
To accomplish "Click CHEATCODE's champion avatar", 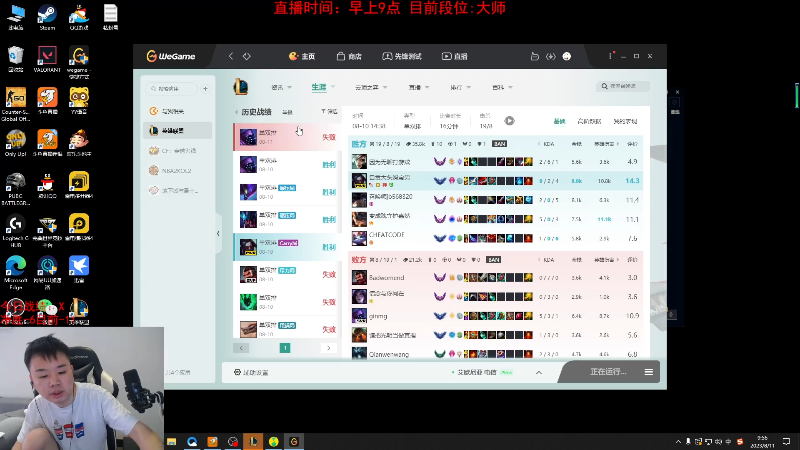I will click(x=359, y=238).
